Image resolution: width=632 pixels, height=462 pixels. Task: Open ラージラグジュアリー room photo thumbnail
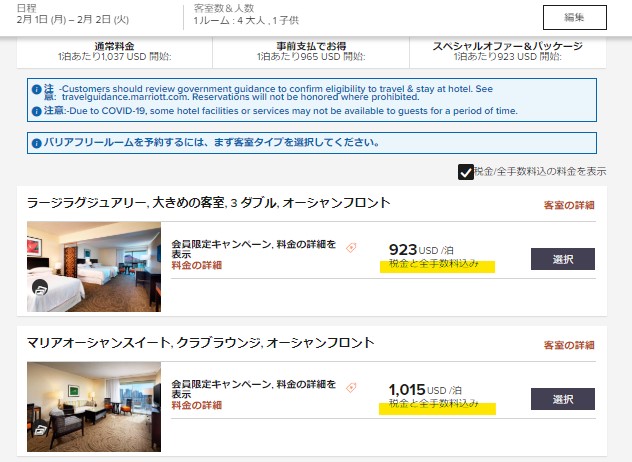(x=94, y=266)
